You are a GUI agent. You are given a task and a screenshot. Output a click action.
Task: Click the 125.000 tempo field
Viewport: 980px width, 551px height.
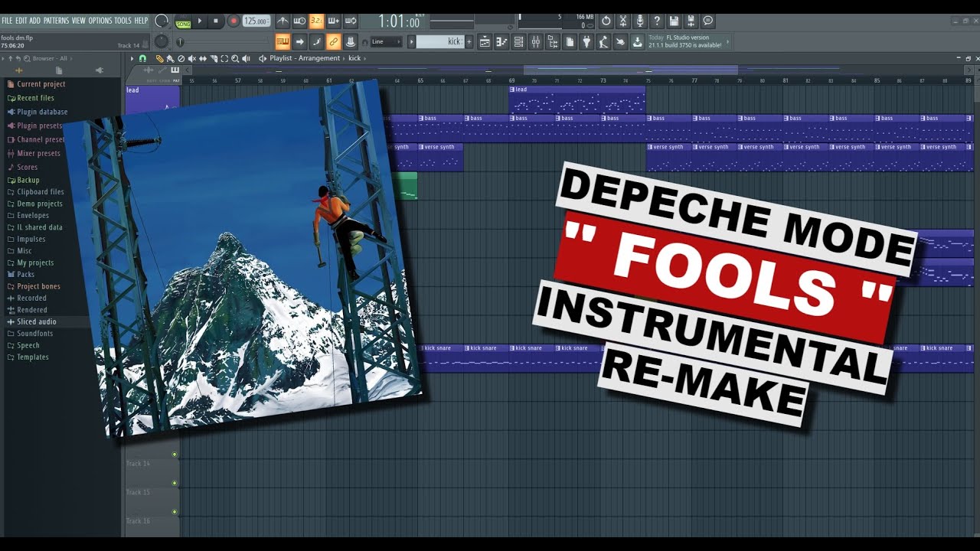pyautogui.click(x=256, y=21)
